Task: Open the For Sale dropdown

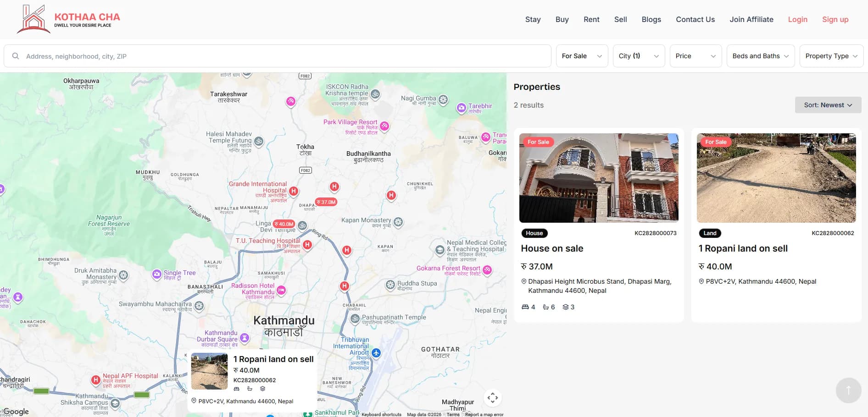Action: [582, 56]
